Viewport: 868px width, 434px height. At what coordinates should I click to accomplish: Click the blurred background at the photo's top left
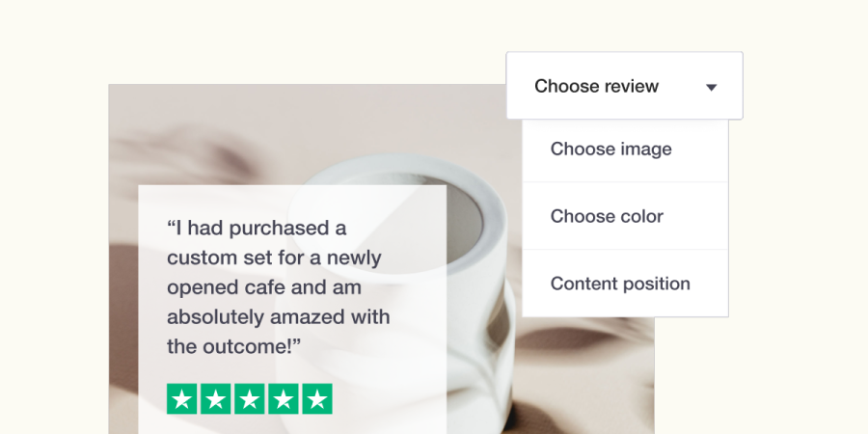182,133
